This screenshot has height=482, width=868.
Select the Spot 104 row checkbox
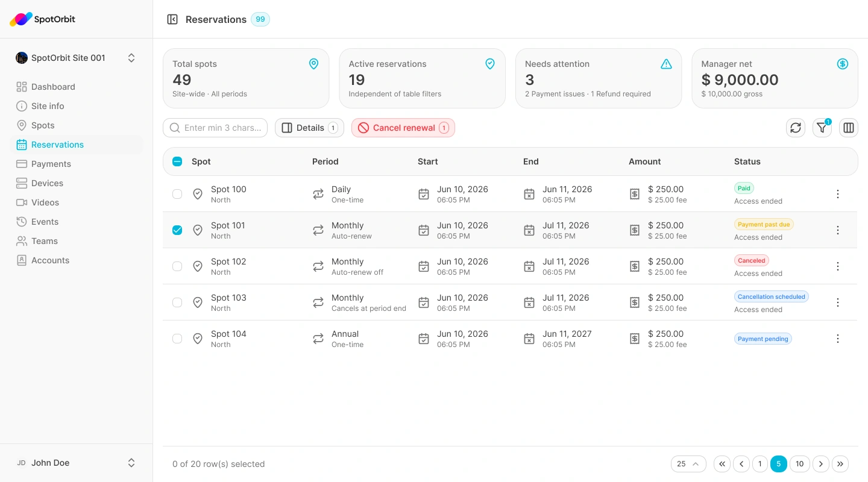[177, 339]
